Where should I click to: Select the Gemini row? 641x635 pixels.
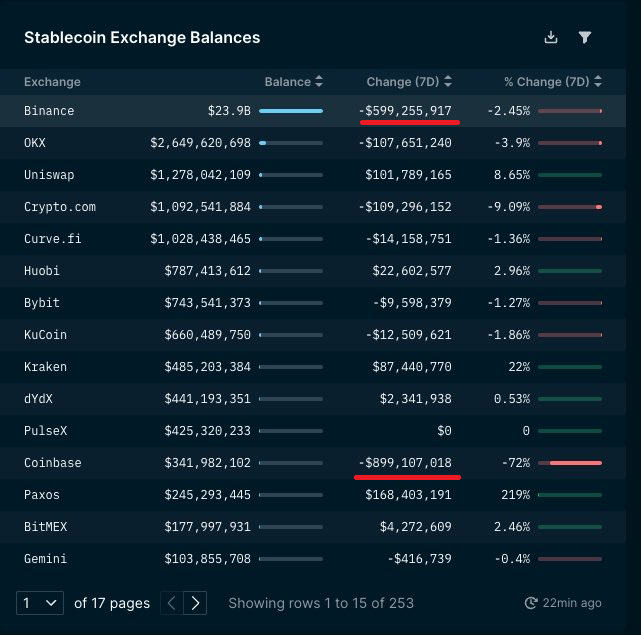tap(313, 559)
